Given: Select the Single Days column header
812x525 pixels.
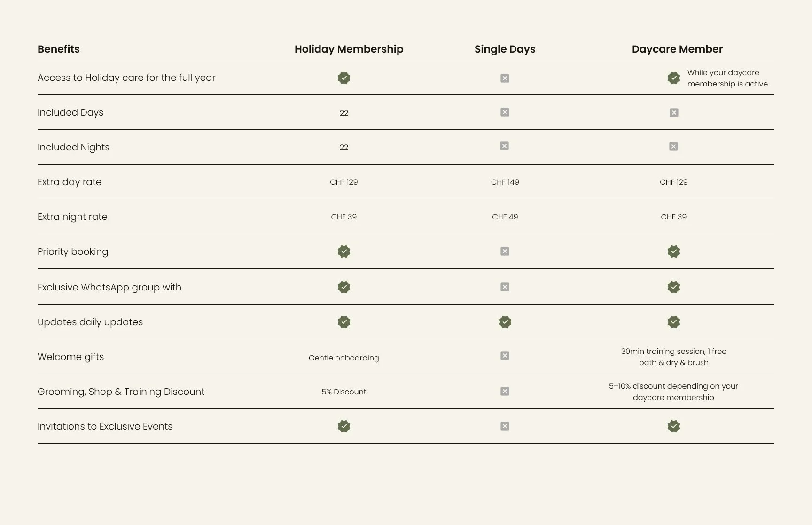Looking at the screenshot, I should [x=505, y=49].
